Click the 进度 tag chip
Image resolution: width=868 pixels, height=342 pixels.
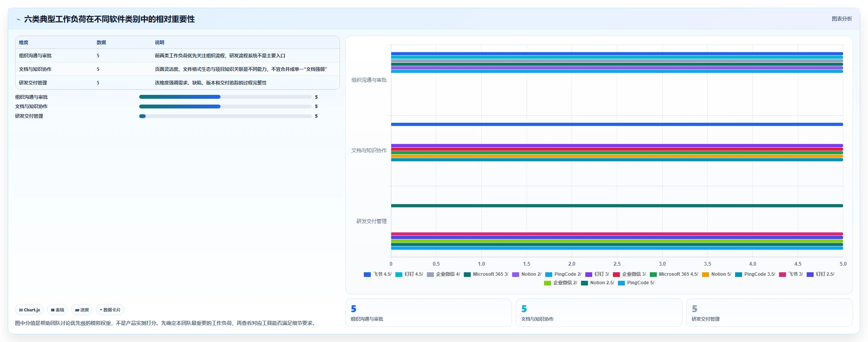[82, 310]
